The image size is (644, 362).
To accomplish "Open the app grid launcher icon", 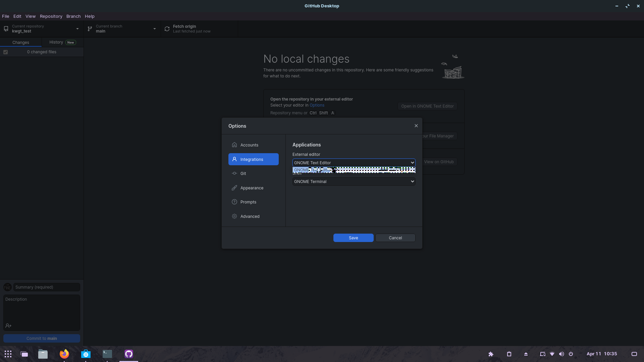I will (8, 354).
